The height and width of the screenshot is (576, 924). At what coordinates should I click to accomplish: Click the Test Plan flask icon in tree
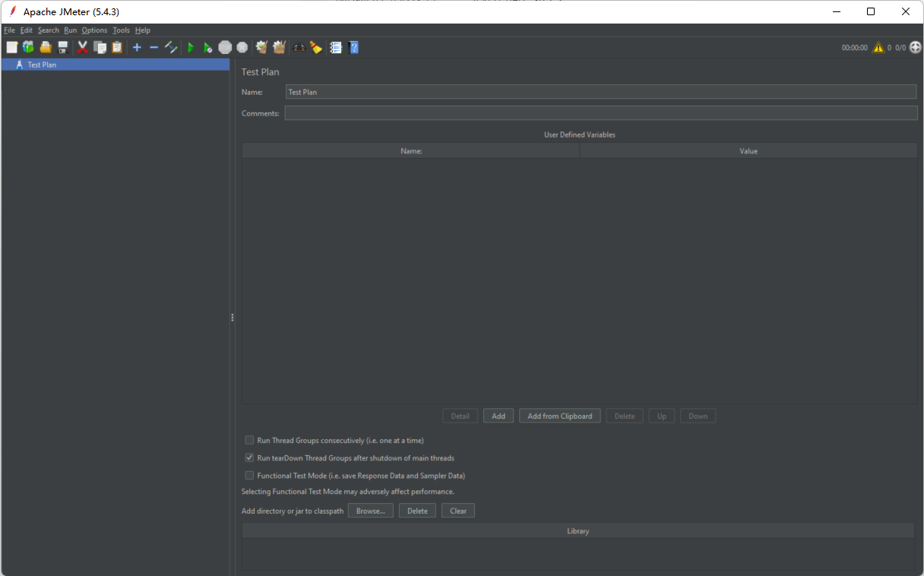click(19, 65)
